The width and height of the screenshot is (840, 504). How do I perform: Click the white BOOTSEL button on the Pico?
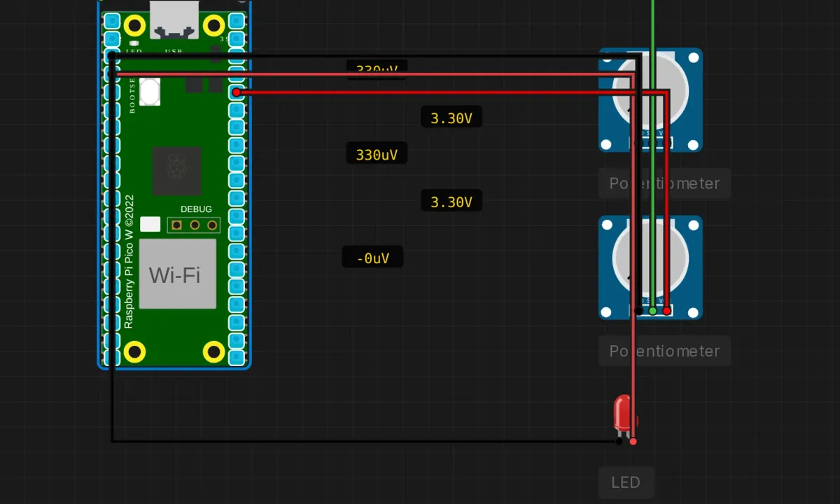point(150,92)
